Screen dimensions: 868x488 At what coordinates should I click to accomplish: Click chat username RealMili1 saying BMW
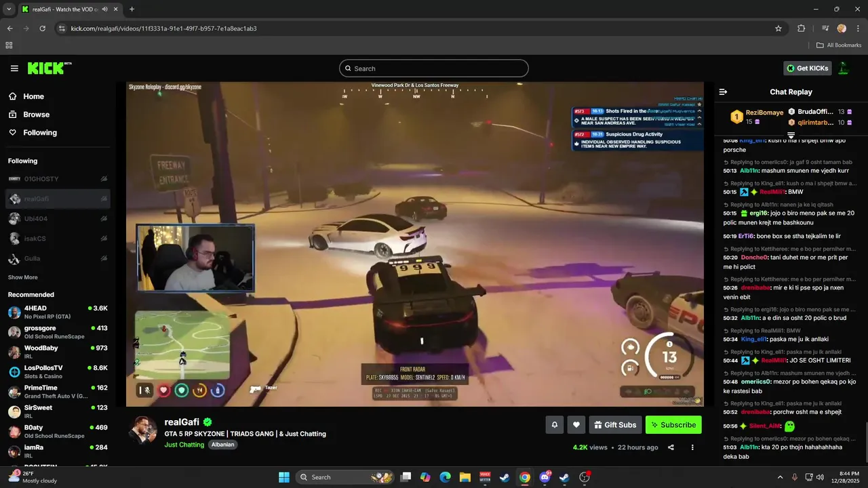tap(772, 192)
